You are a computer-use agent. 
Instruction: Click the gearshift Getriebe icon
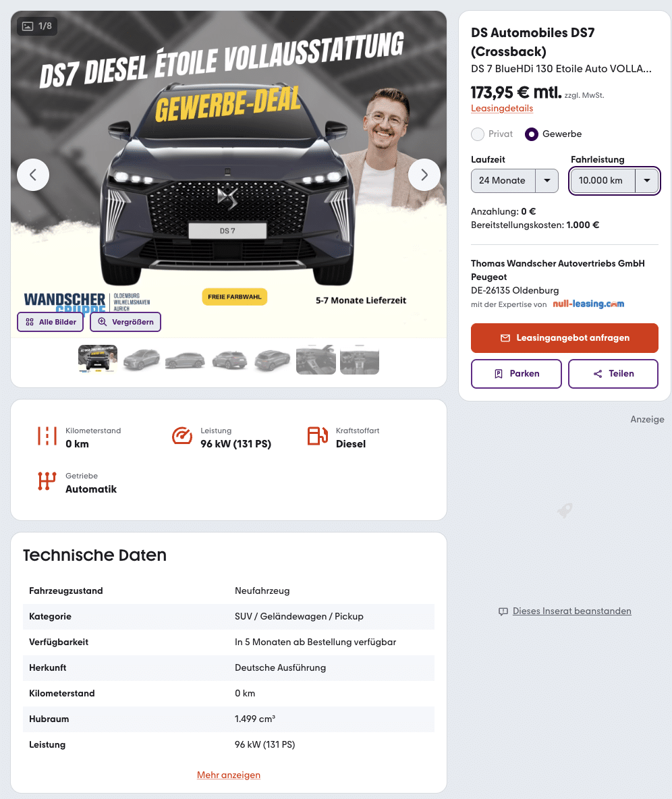[47, 482]
